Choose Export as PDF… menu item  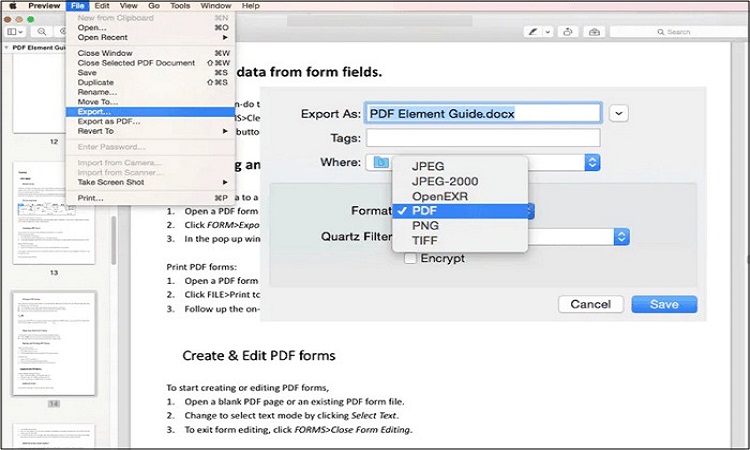pyautogui.click(x=109, y=120)
